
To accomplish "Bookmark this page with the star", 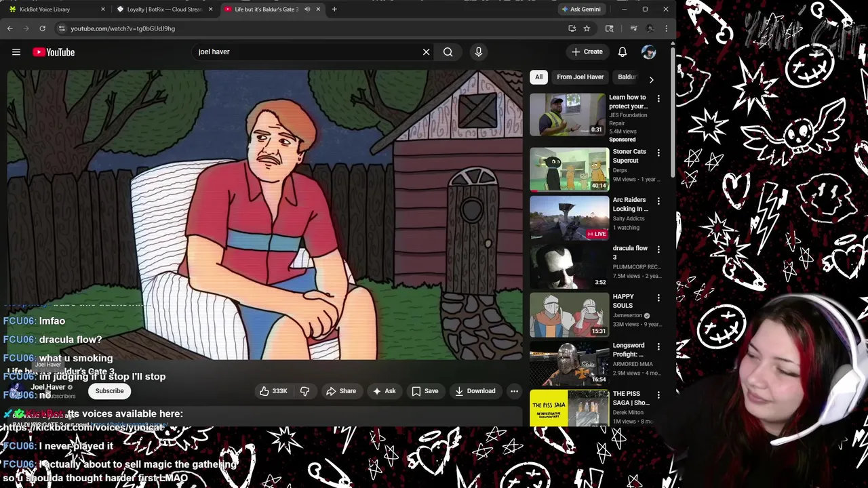I will (587, 28).
